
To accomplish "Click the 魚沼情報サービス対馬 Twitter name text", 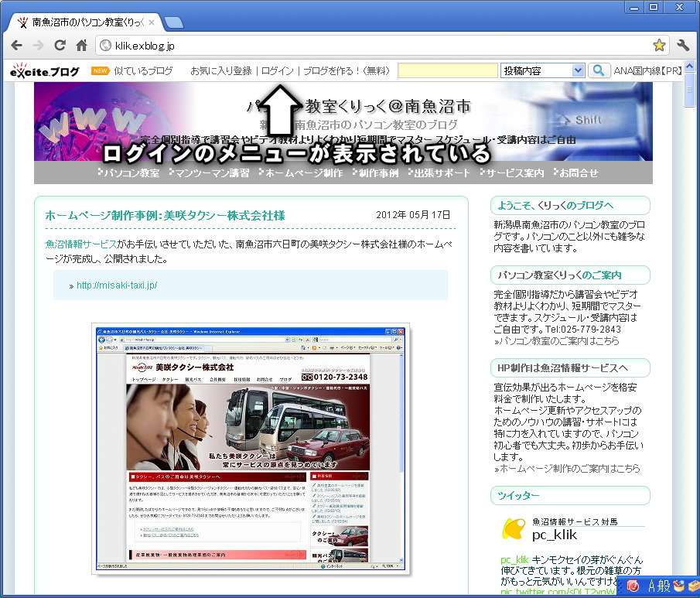I will coord(575,521).
